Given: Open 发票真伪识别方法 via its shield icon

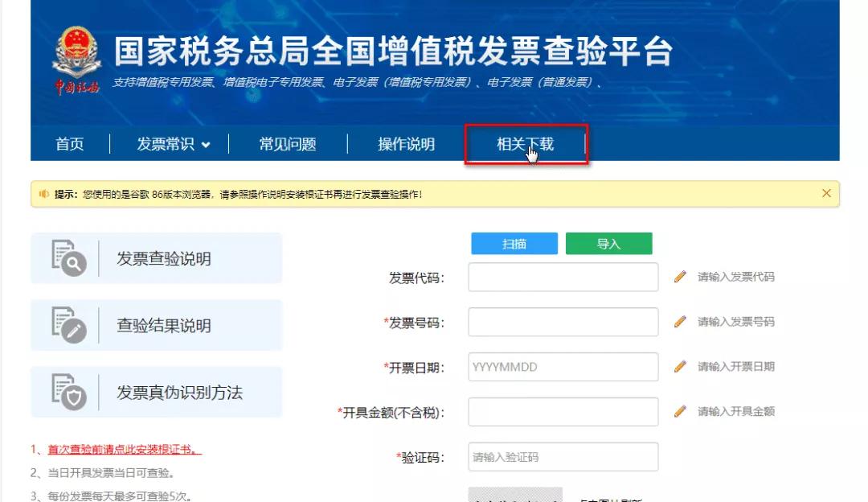Looking at the screenshot, I should pyautogui.click(x=68, y=392).
